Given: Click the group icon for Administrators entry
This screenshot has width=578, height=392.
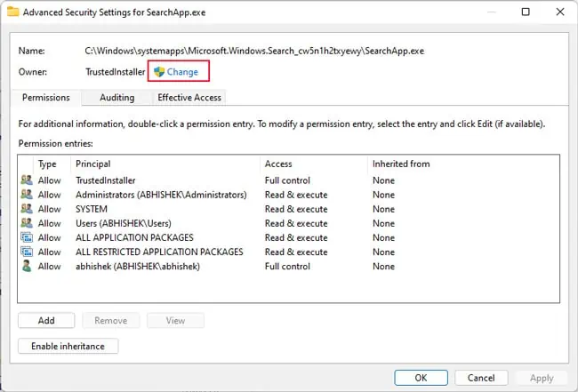Looking at the screenshot, I should [27, 195].
